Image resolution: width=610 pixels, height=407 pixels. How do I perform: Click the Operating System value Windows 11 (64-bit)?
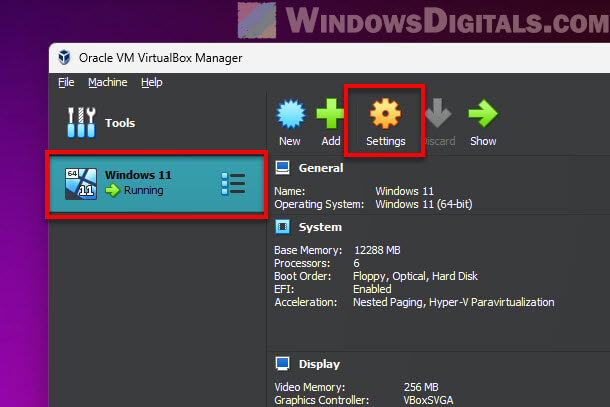pos(424,204)
